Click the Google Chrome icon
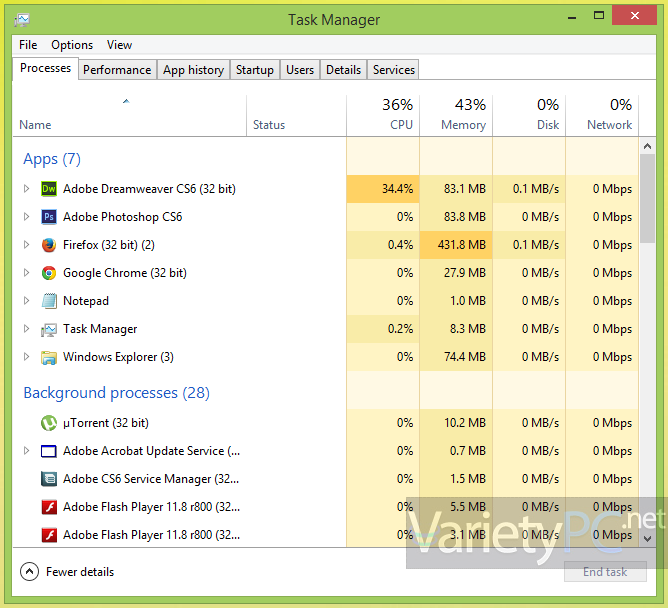Viewport: 668px width, 608px height. (49, 273)
